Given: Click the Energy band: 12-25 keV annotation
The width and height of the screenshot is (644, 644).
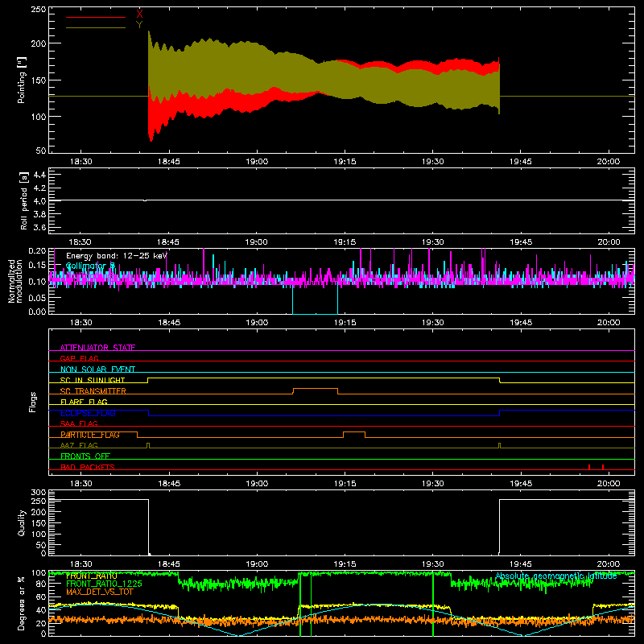Looking at the screenshot, I should [117, 256].
